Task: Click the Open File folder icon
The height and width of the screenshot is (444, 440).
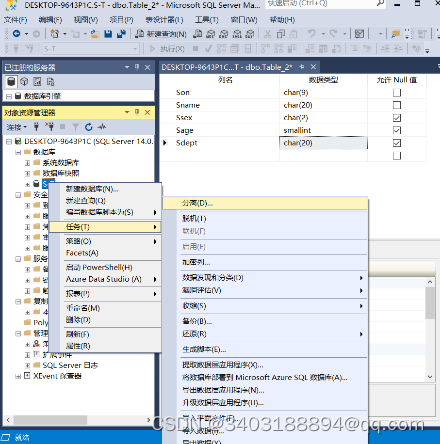Action: [x=95, y=34]
